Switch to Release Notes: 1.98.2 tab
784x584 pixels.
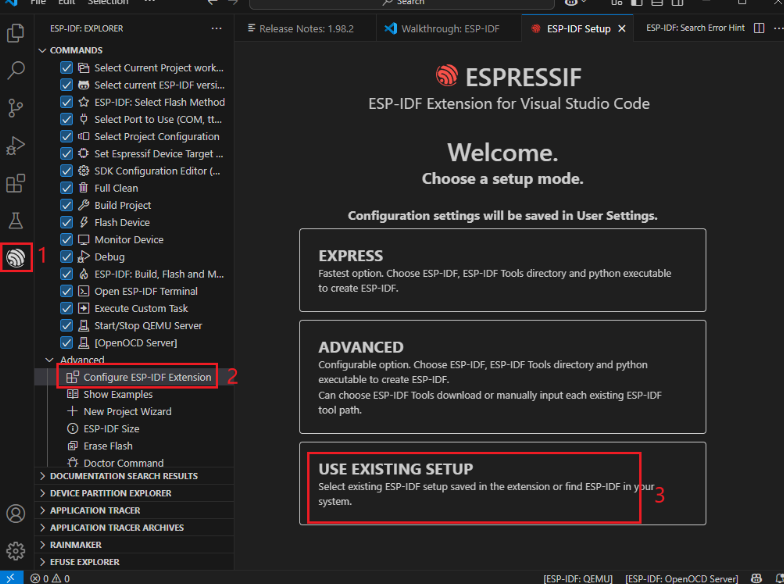tap(306, 28)
